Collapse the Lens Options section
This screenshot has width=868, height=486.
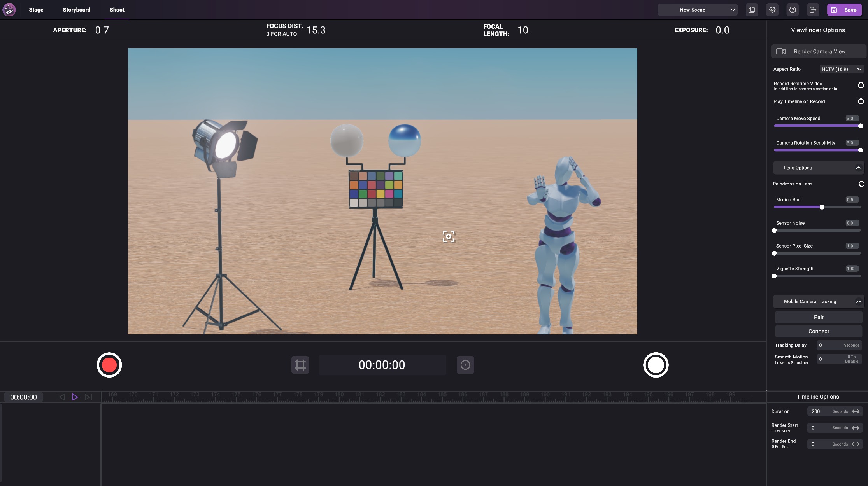(819, 168)
